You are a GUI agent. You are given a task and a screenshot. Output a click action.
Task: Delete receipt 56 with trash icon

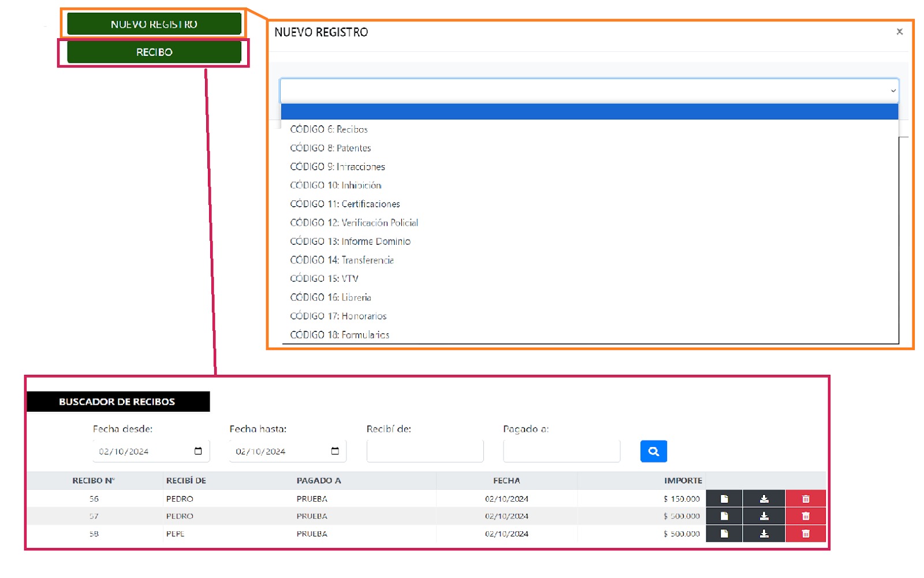point(806,498)
